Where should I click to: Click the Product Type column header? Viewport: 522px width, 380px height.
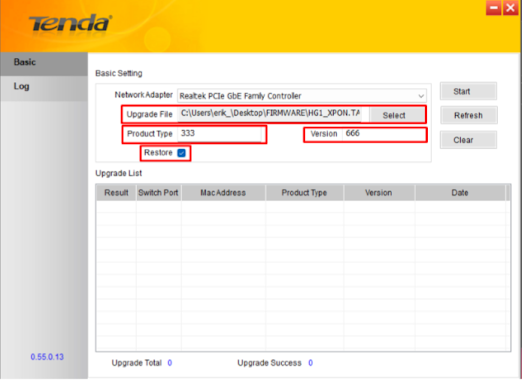(304, 193)
